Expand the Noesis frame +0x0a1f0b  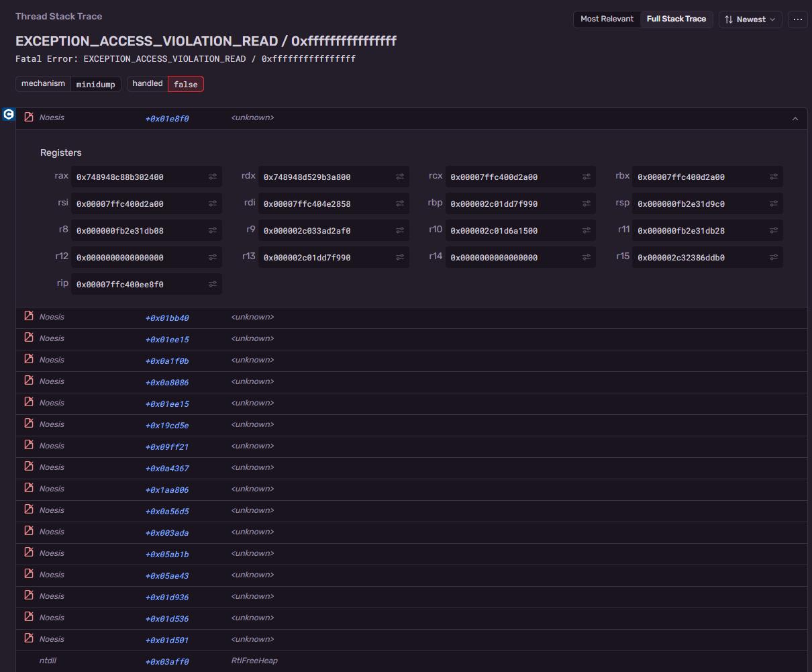click(411, 361)
